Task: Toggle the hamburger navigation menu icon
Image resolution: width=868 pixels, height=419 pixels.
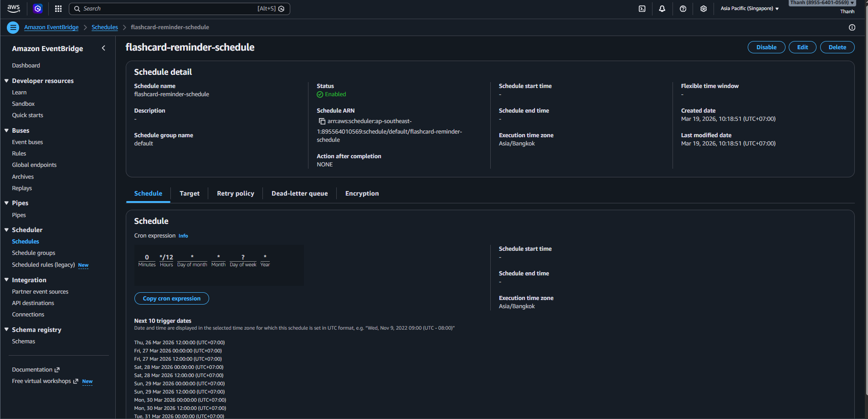Action: click(x=13, y=27)
